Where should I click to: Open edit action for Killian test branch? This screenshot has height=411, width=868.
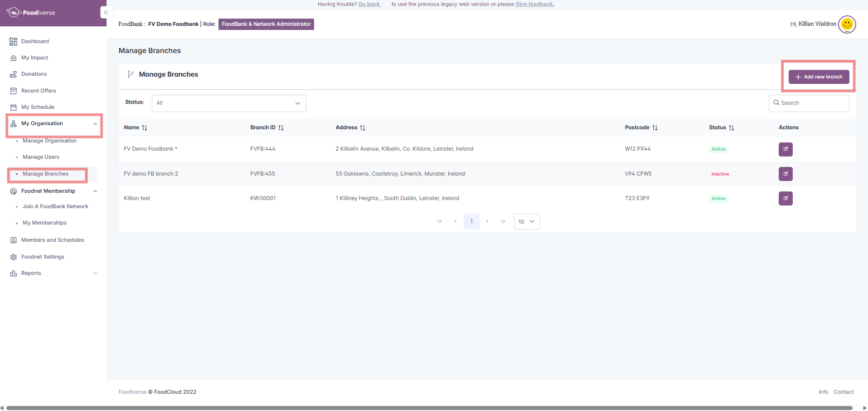785,198
